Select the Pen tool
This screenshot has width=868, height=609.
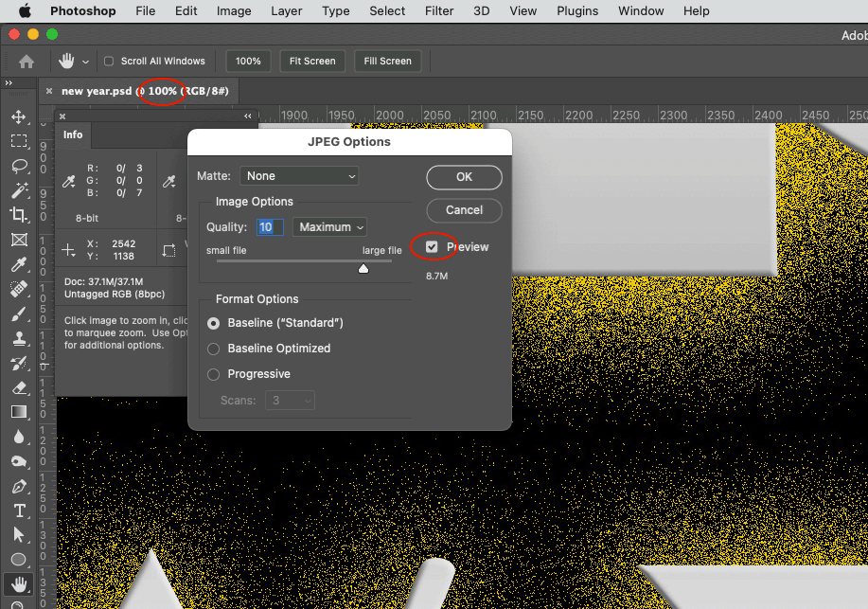[19, 486]
